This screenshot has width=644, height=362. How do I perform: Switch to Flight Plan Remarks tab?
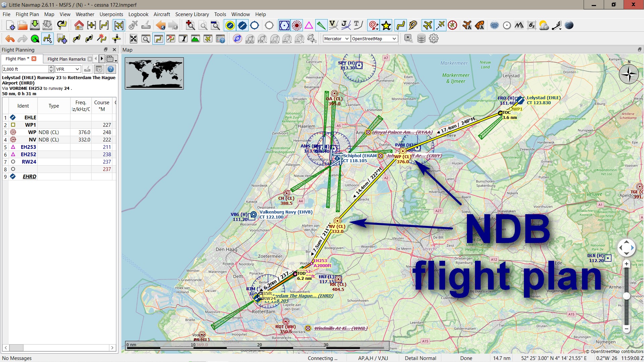66,59
